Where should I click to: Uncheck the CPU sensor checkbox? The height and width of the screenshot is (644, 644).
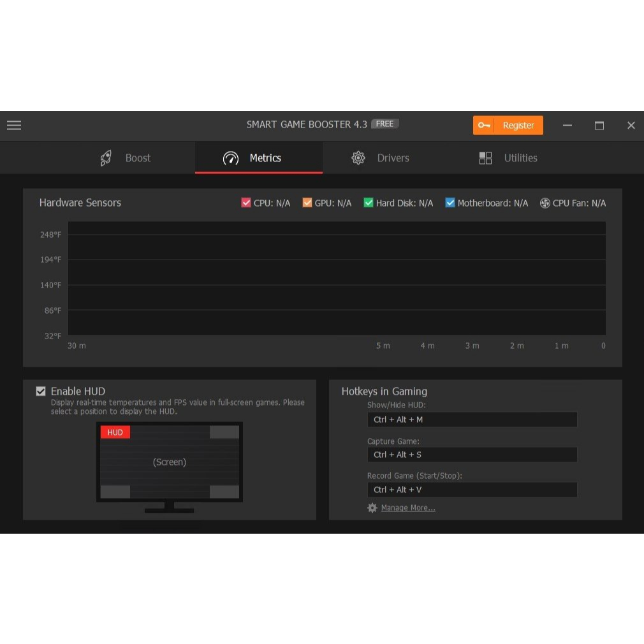click(x=246, y=203)
